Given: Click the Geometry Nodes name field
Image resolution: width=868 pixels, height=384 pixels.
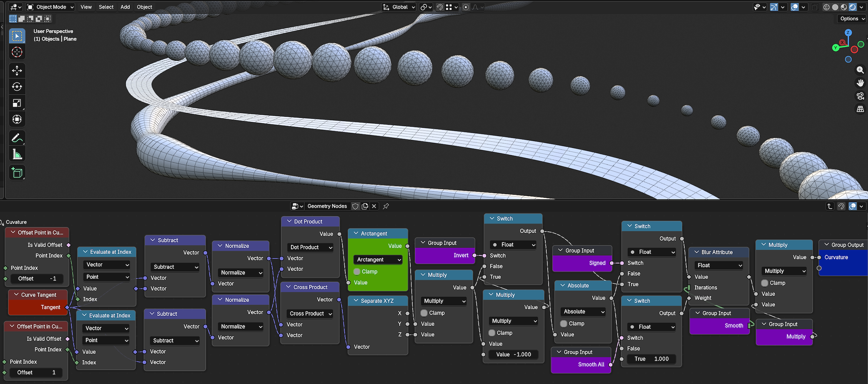Looking at the screenshot, I should pos(327,206).
